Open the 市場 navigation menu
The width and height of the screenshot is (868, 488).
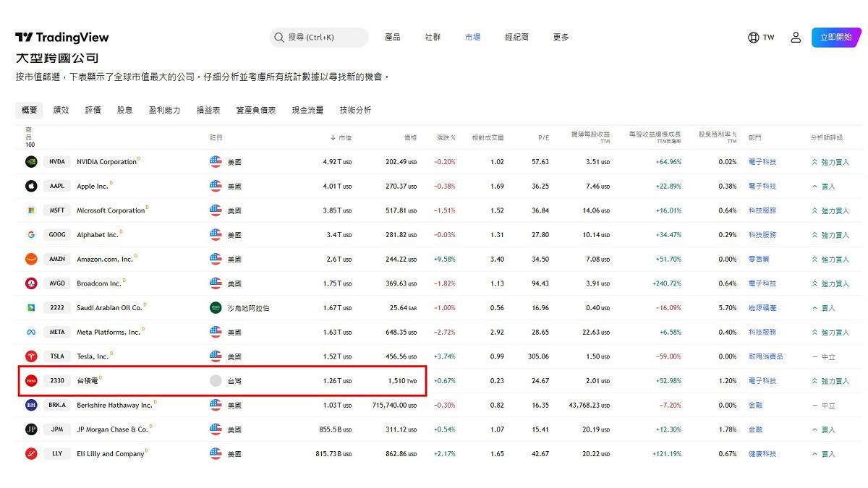click(472, 38)
